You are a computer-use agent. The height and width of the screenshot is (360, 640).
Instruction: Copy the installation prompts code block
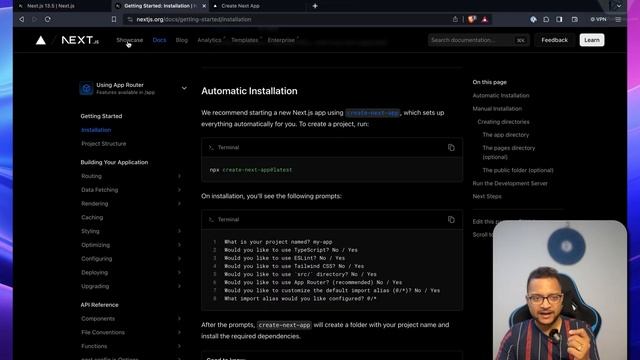451,220
